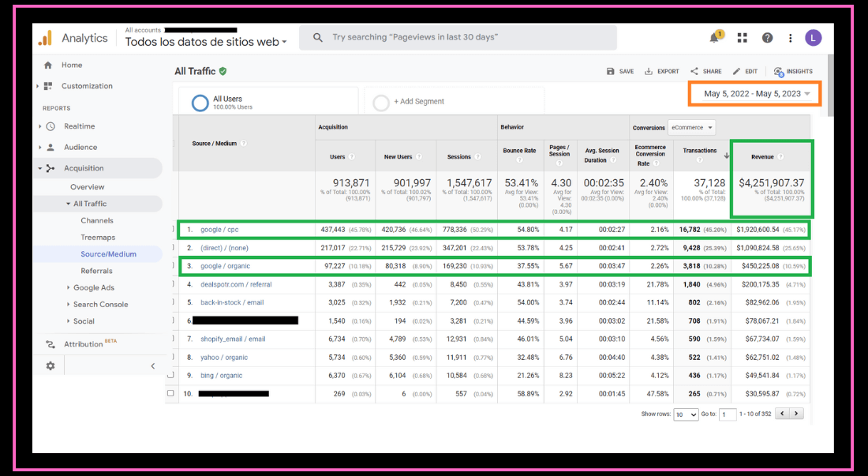Select the All Users segment circle
Screen dimensions: 868x476
pyautogui.click(x=200, y=103)
